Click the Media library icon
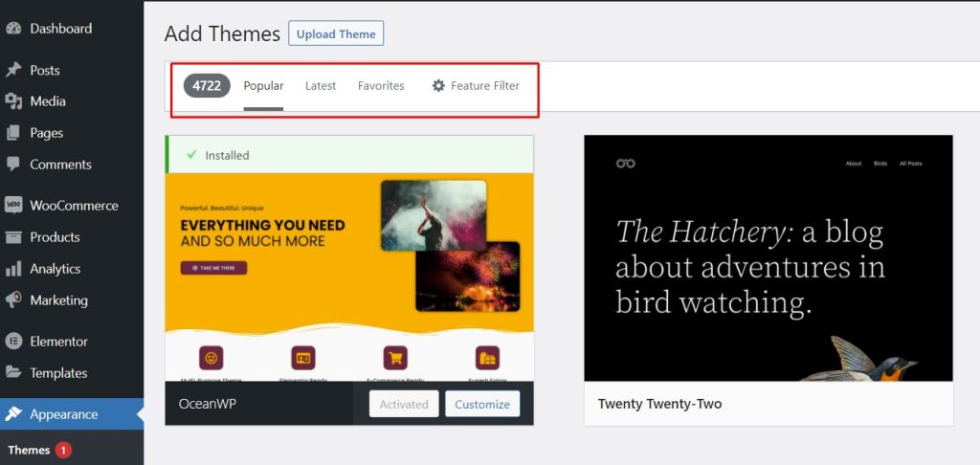This screenshot has width=980, height=465. (x=13, y=101)
